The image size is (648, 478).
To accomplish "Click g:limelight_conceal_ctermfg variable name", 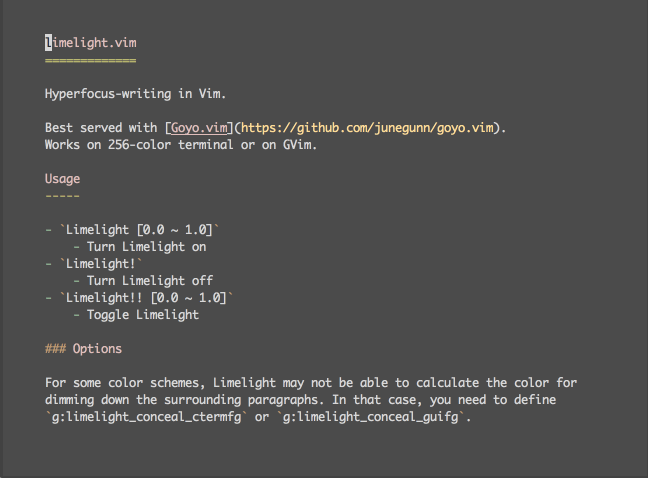I will [146, 416].
